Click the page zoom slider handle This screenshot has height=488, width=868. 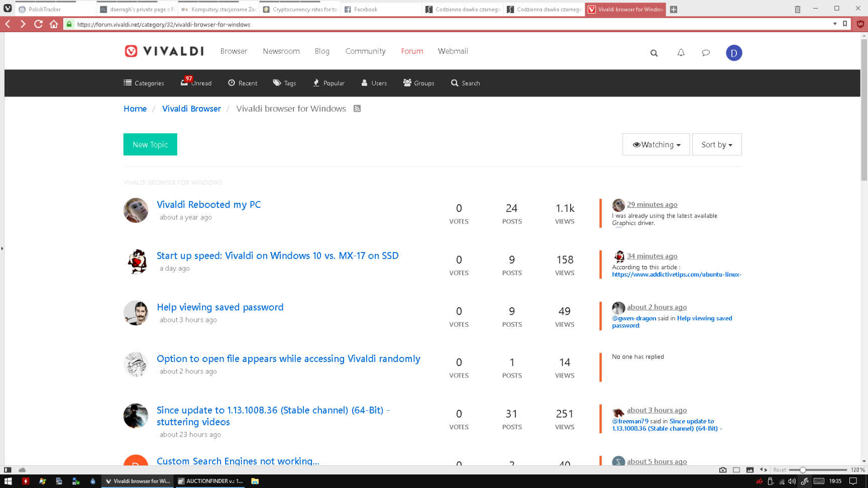pos(803,470)
